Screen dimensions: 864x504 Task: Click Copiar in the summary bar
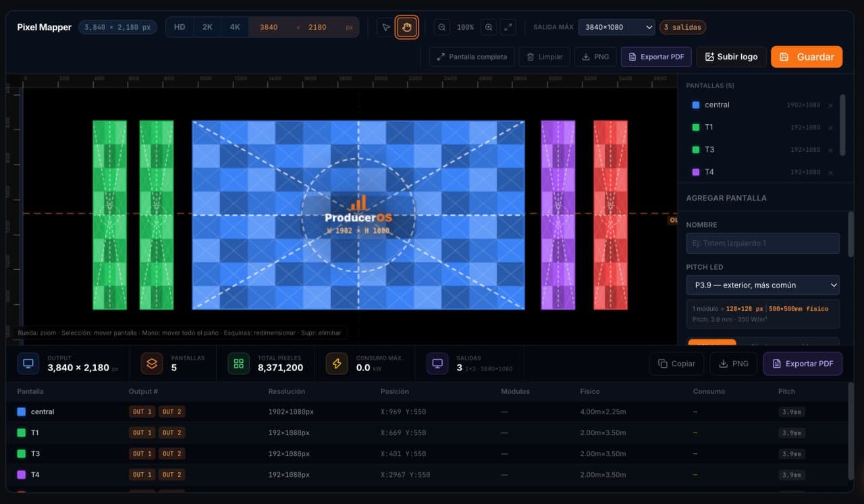pos(676,364)
